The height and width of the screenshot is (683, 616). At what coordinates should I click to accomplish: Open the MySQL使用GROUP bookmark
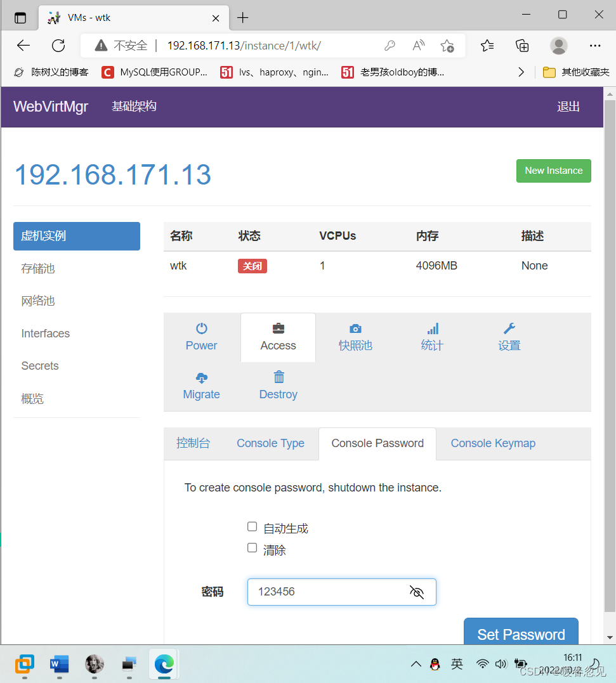(x=155, y=72)
